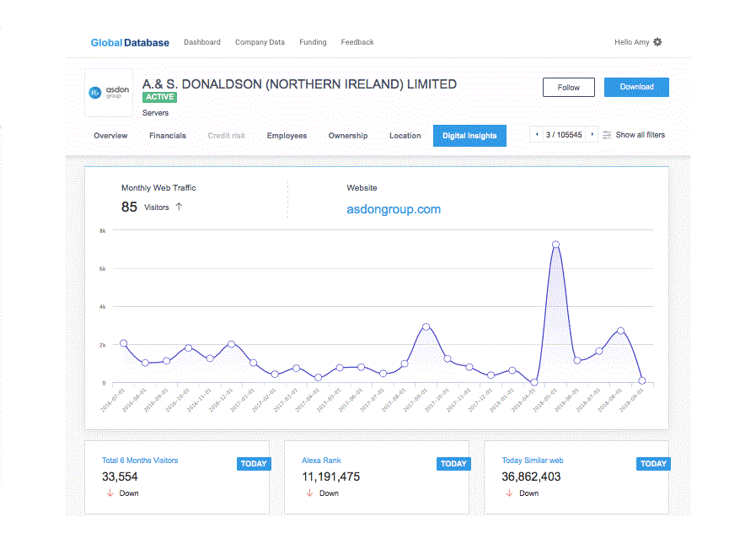Open the Funding menu item
Screen dimensions: 756x555
[x=313, y=42]
